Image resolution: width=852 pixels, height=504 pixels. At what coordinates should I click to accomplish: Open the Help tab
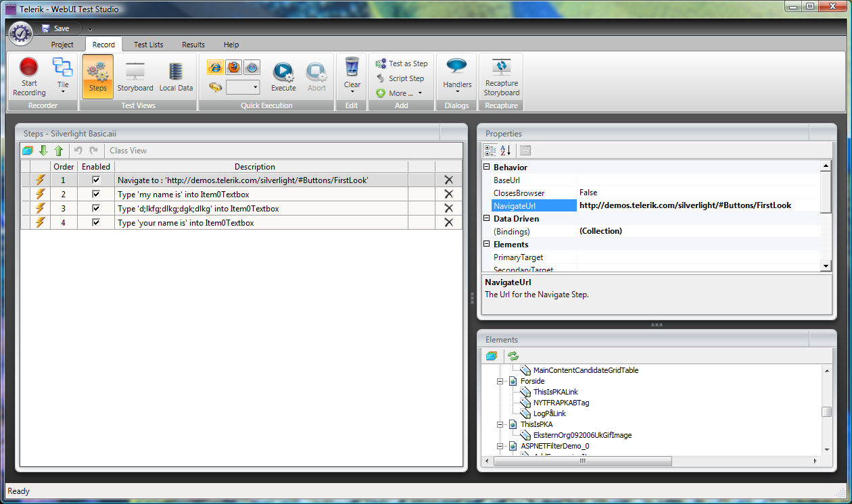[231, 45]
